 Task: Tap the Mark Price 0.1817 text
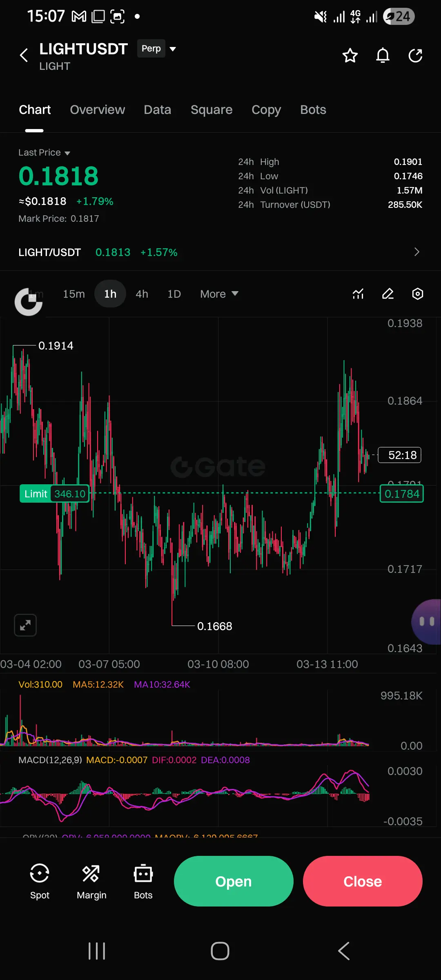pos(59,218)
